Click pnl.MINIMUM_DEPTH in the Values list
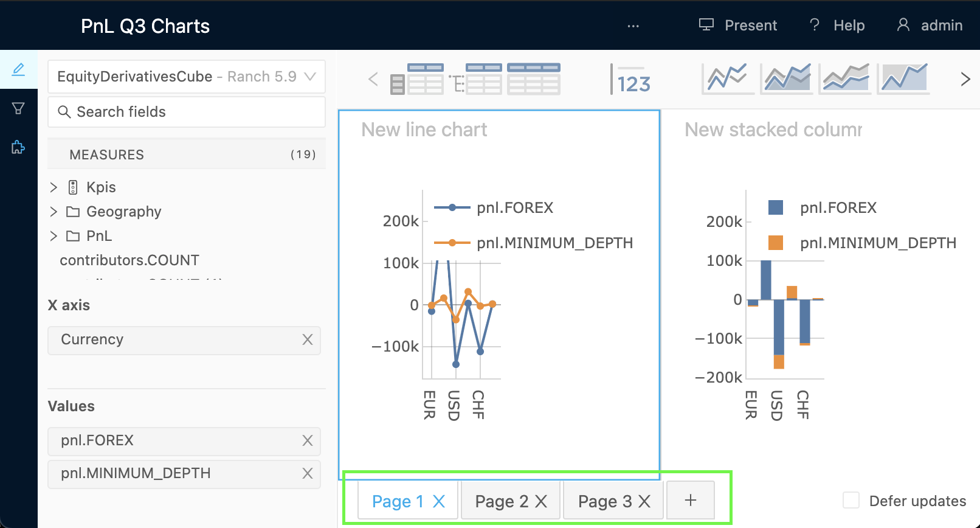This screenshot has height=528, width=980. click(184, 474)
